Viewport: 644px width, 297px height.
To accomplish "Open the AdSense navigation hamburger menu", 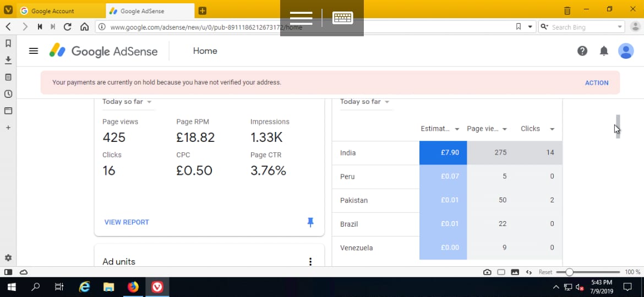I will pyautogui.click(x=33, y=51).
